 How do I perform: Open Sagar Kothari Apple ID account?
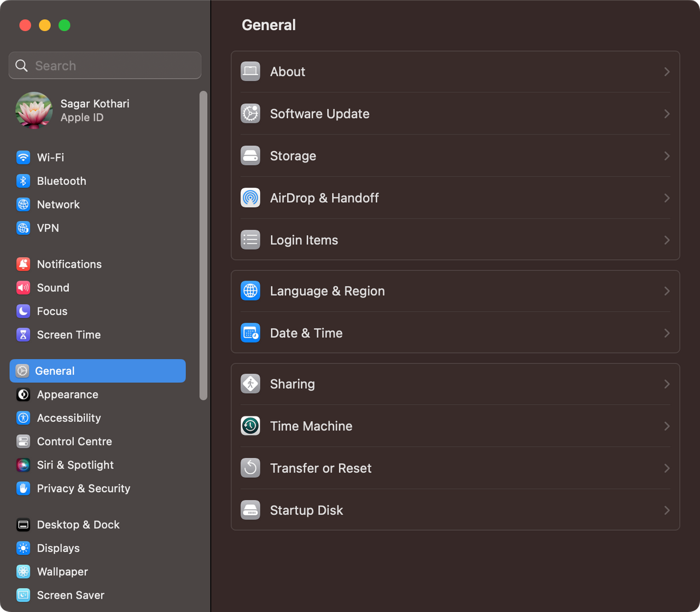coord(94,110)
